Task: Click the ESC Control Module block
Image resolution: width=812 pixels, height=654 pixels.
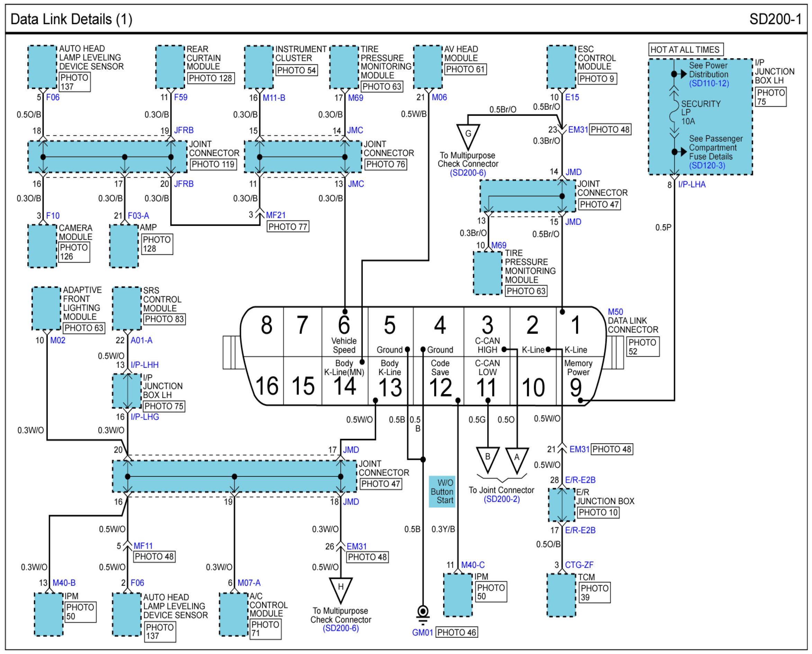Action: [561, 67]
